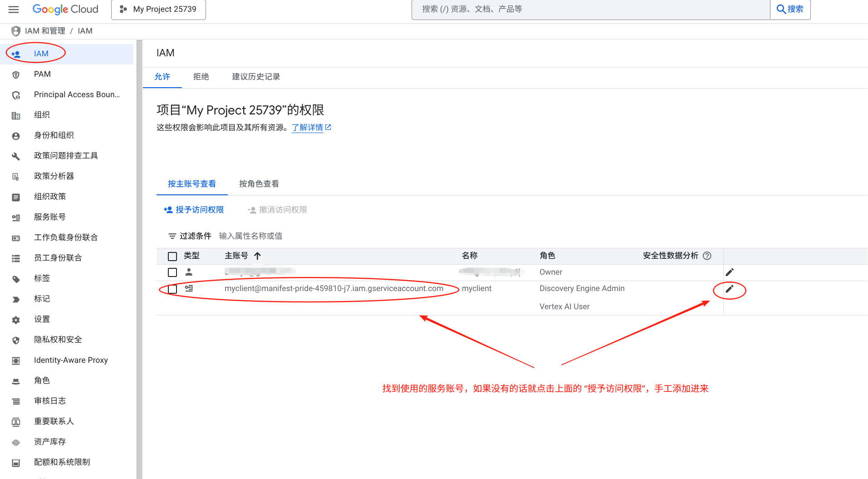Click the 名称 column header
Image resolution: width=868 pixels, height=479 pixels.
click(470, 256)
